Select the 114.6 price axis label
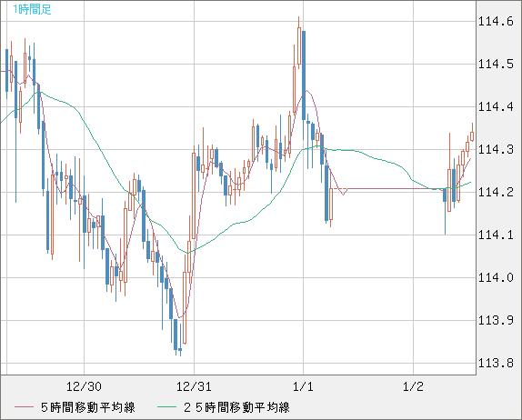 [496, 22]
